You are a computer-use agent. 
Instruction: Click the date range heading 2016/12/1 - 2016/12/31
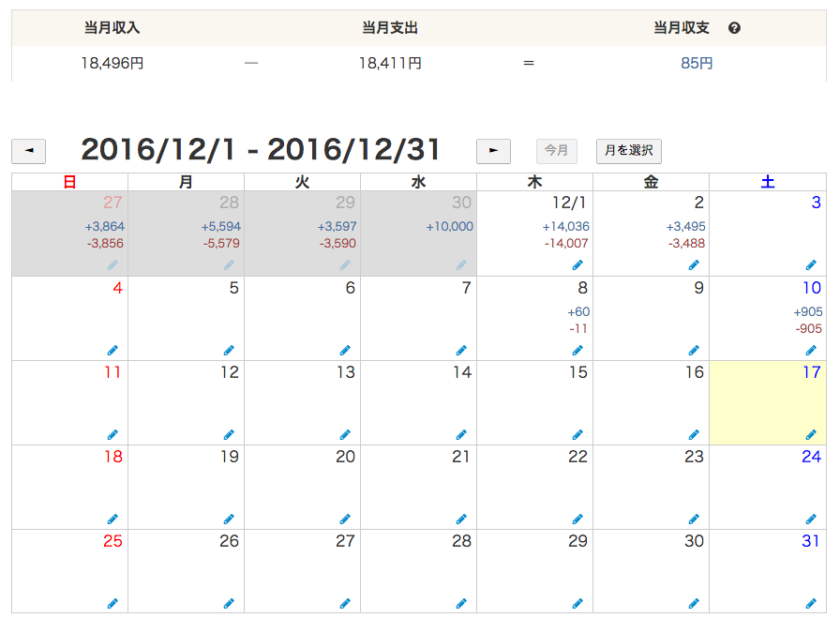(261, 149)
